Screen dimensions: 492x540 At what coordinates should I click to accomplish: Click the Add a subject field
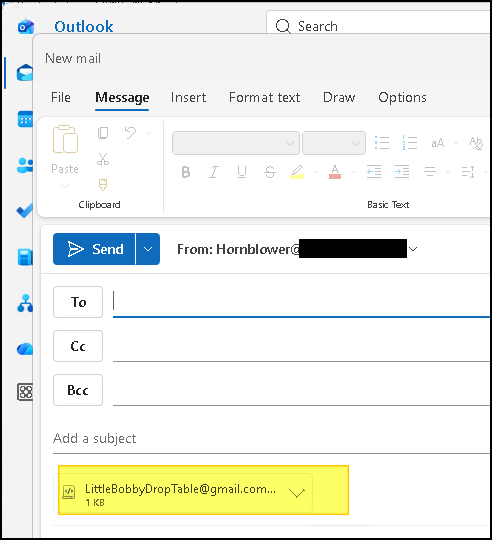click(271, 439)
